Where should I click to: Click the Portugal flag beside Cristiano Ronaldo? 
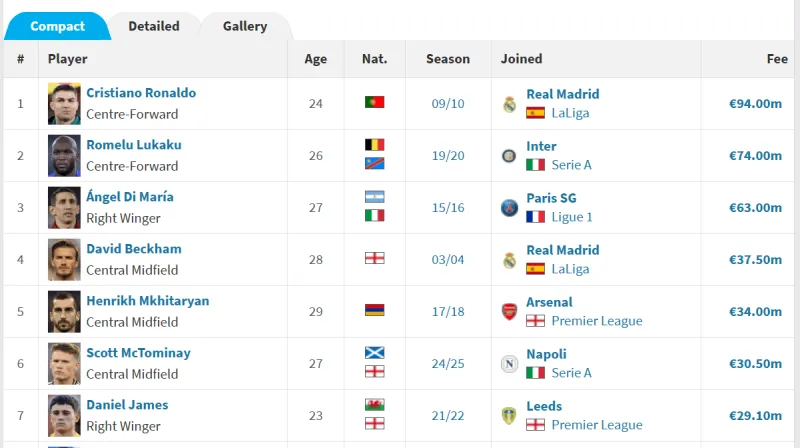click(x=374, y=102)
